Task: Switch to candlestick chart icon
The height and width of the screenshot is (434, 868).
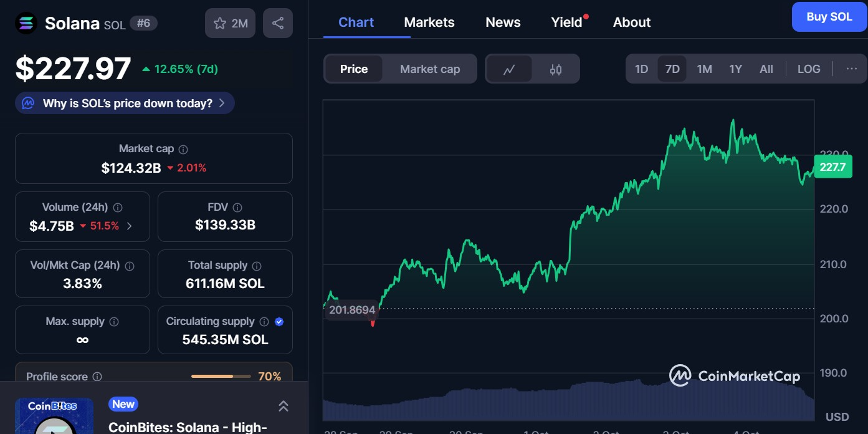Action: (x=556, y=69)
